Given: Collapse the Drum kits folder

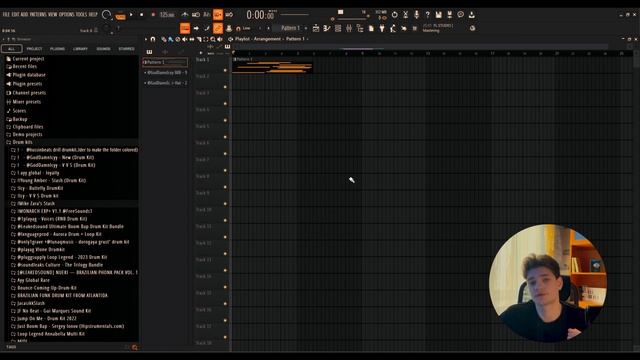Looking at the screenshot, I should 19,142.
